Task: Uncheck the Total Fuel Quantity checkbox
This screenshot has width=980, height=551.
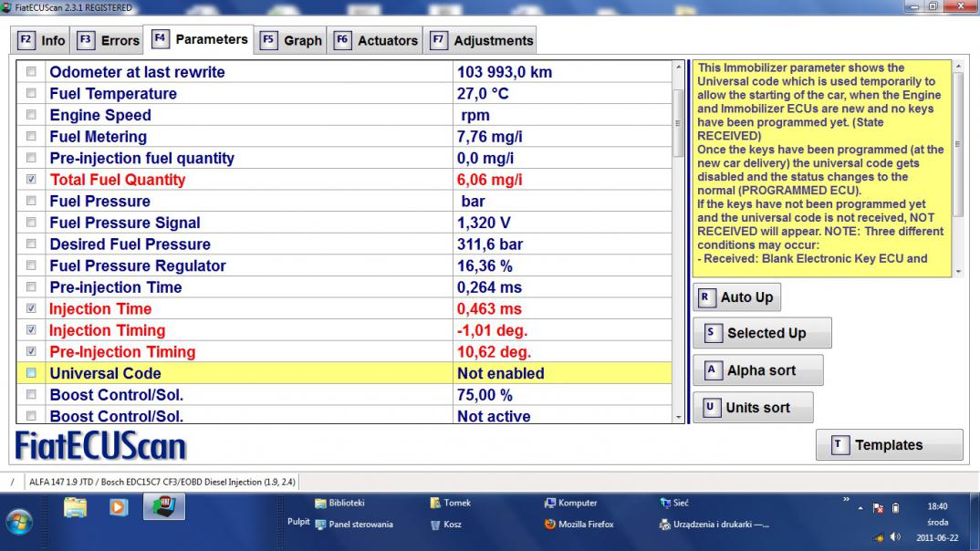Action: pyautogui.click(x=31, y=180)
